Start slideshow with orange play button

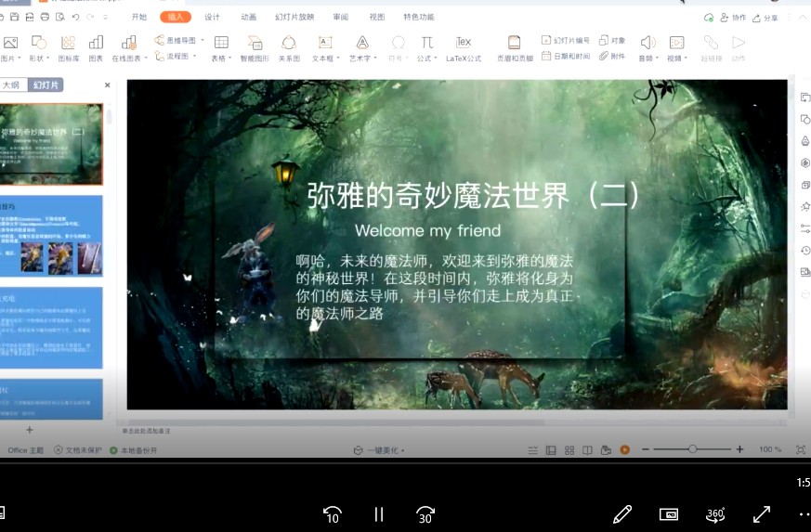[625, 449]
